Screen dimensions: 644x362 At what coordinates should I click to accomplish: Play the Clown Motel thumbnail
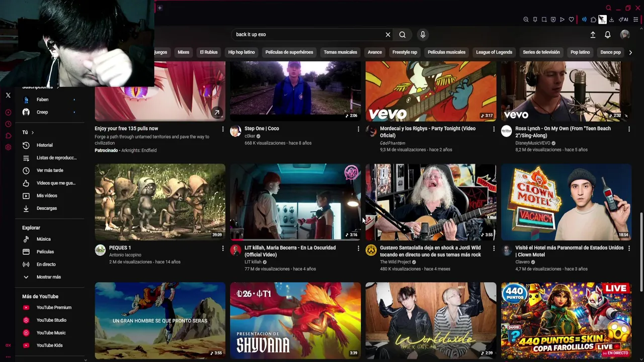tap(566, 202)
